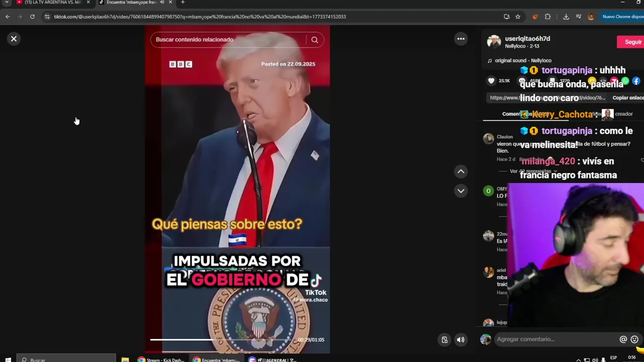The image size is (644, 362).
Task: Click the embed code share icon
Action: click(603, 80)
